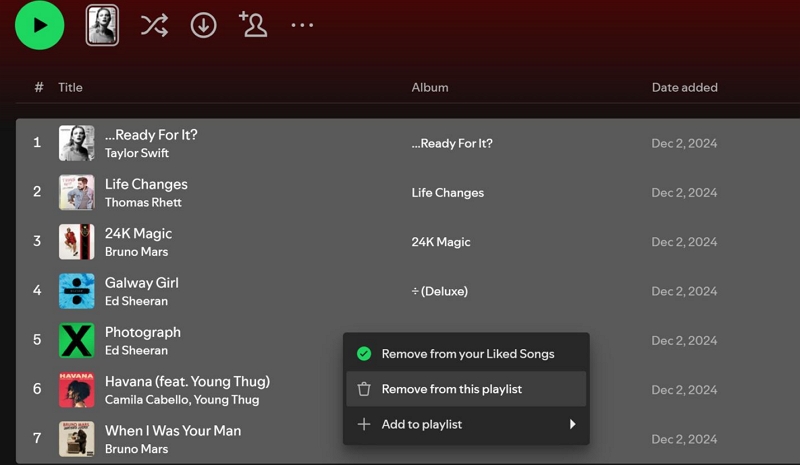Expand the Add to playlist submenu arrow
The image size is (800, 465).
(x=572, y=424)
